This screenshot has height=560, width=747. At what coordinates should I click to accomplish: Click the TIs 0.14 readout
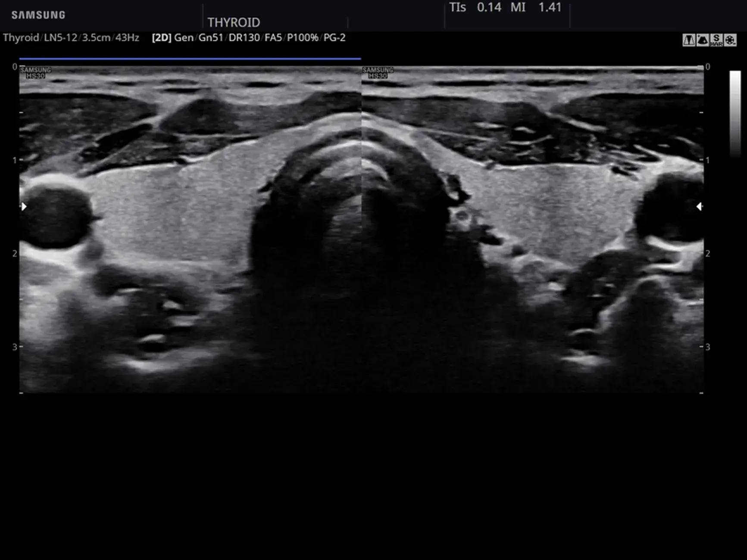tap(475, 7)
